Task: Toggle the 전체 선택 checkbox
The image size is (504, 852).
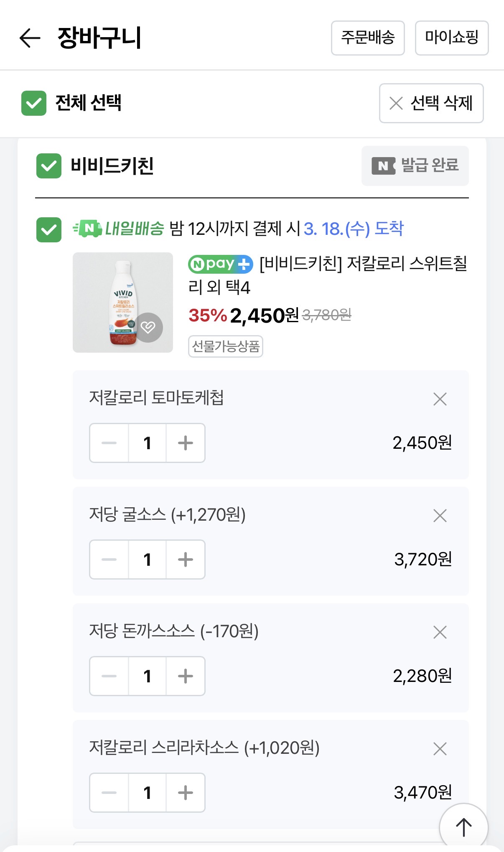Action: (x=34, y=103)
